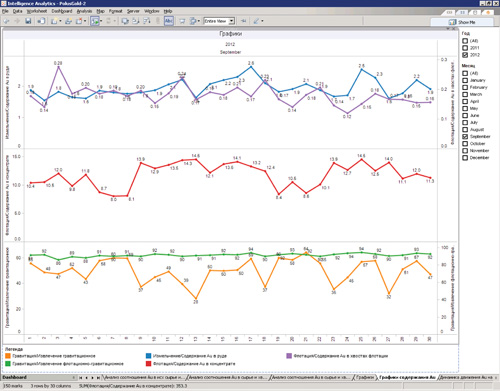The width and height of the screenshot is (500, 391).
Task: Go to previous sheet tab arrow
Action: (87, 378)
